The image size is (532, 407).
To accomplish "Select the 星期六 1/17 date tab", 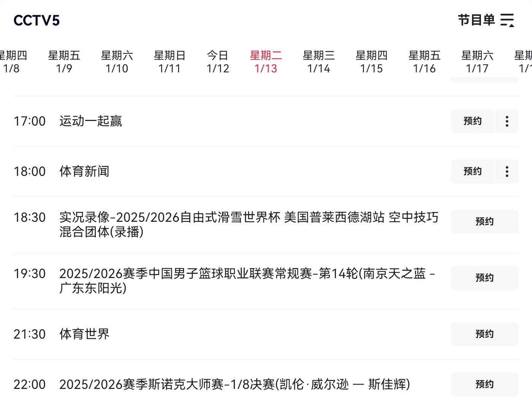I will click(x=477, y=62).
